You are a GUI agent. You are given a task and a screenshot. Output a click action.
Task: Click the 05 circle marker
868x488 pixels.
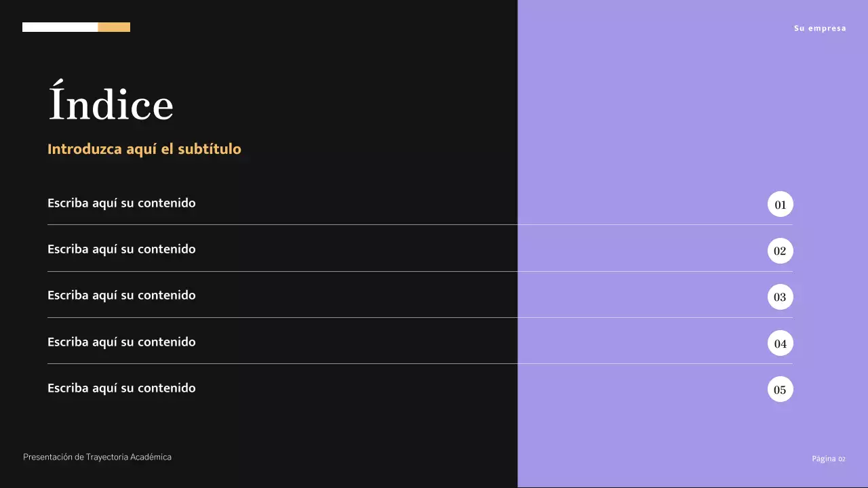click(x=780, y=390)
